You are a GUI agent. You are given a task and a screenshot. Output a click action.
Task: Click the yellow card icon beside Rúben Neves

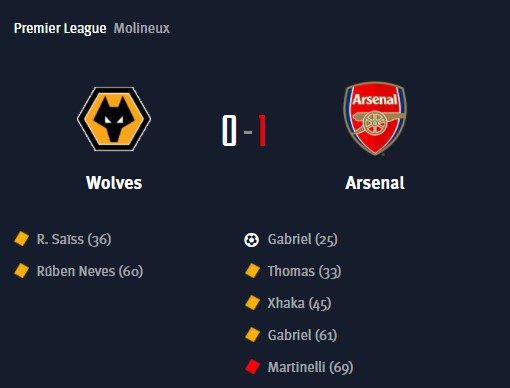[x=22, y=271]
